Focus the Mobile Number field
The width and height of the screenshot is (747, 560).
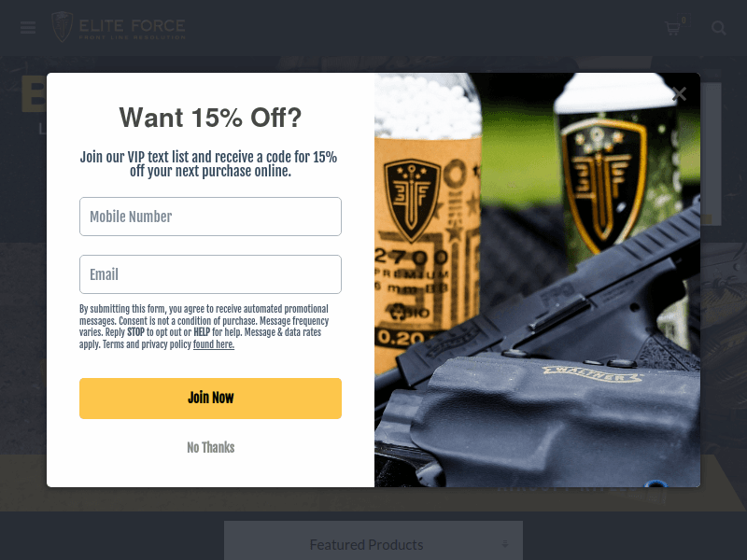[211, 217]
